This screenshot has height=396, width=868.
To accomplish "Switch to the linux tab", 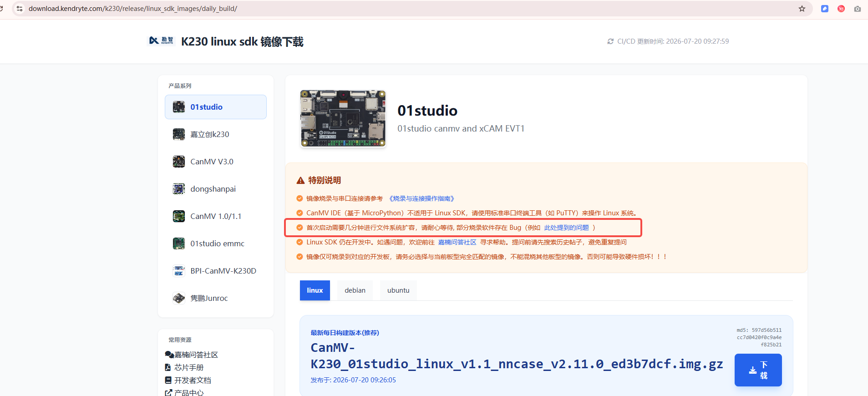I will pos(315,290).
